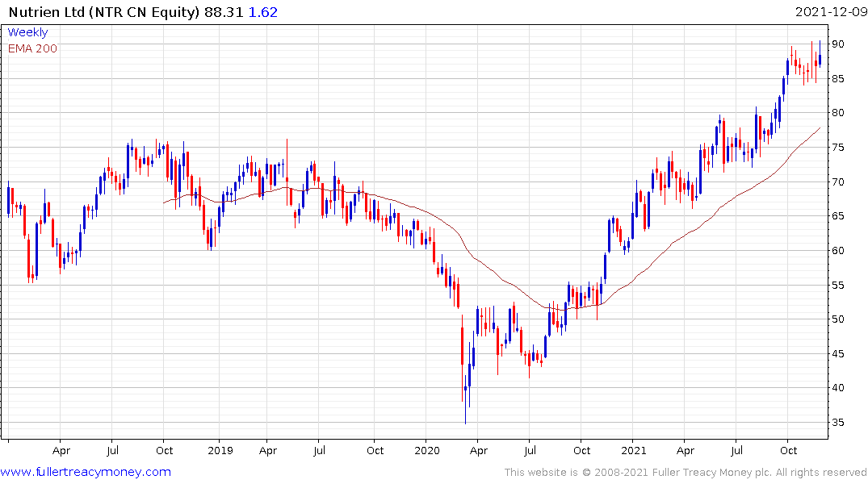Image resolution: width=868 pixels, height=484 pixels.
Task: Select the last price value 88.31
Action: 224,12
